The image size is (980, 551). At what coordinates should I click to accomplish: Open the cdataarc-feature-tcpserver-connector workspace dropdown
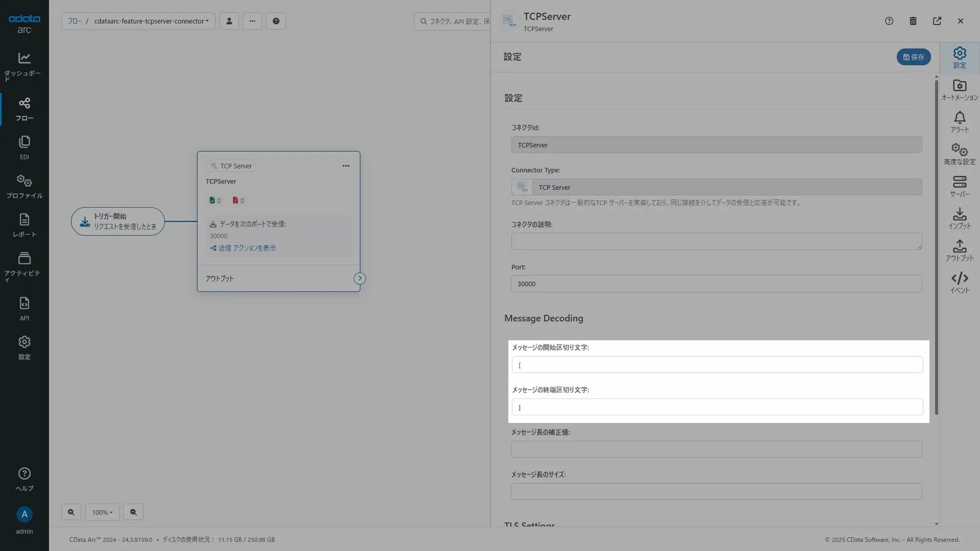coord(151,21)
